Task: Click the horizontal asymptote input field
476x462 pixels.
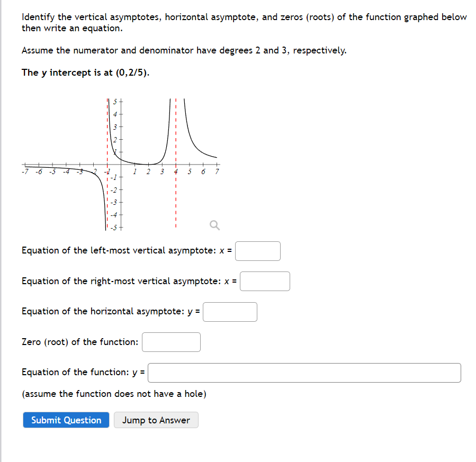Action: point(230,312)
